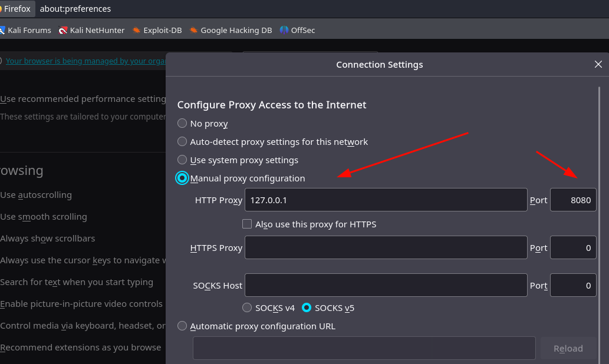This screenshot has width=609, height=364.
Task: Select Manual proxy configuration radio button
Action: coord(182,178)
